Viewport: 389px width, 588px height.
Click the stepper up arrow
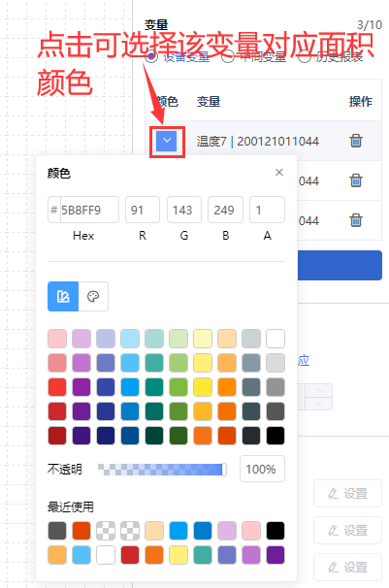[318, 390]
